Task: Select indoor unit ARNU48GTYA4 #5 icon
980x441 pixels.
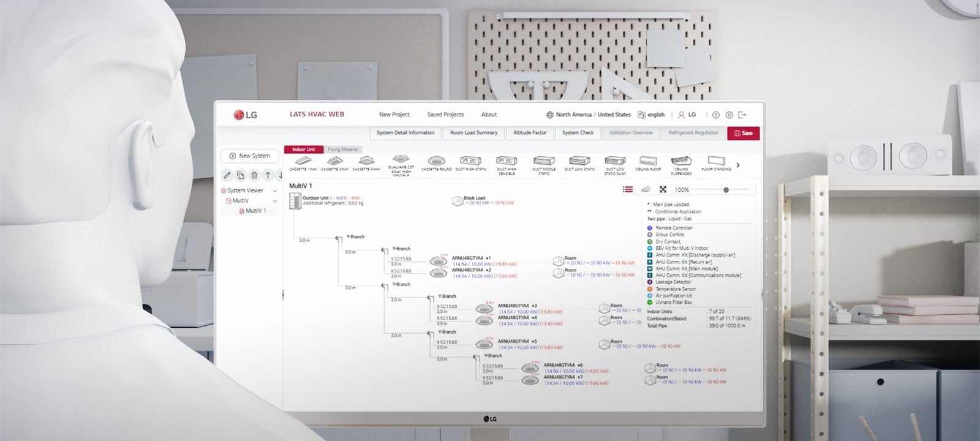Action: click(484, 344)
